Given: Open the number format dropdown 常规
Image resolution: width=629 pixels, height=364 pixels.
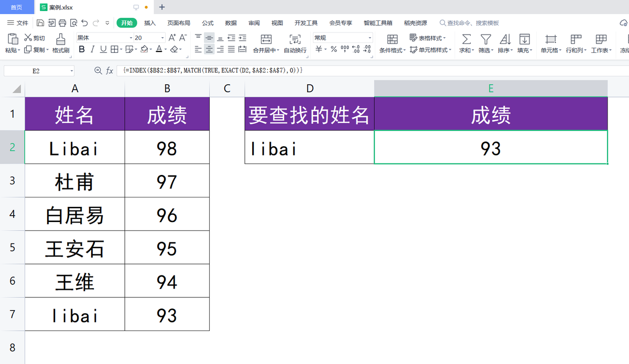Looking at the screenshot, I should (370, 38).
